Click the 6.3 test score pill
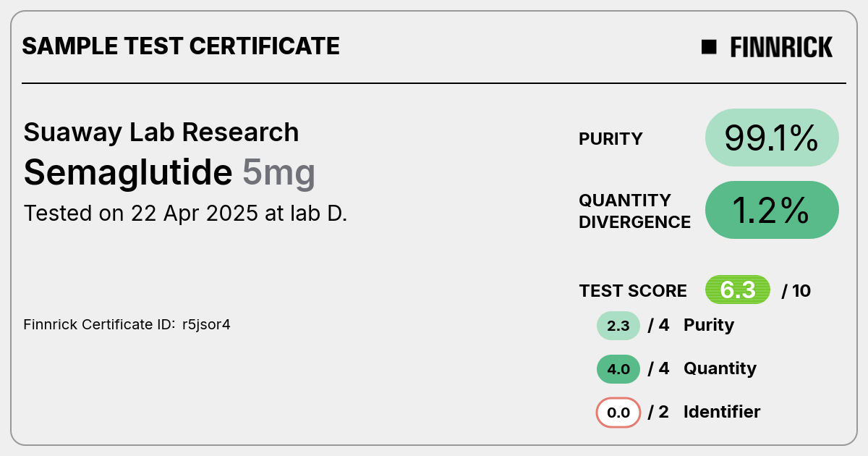This screenshot has width=868, height=456. [x=738, y=290]
